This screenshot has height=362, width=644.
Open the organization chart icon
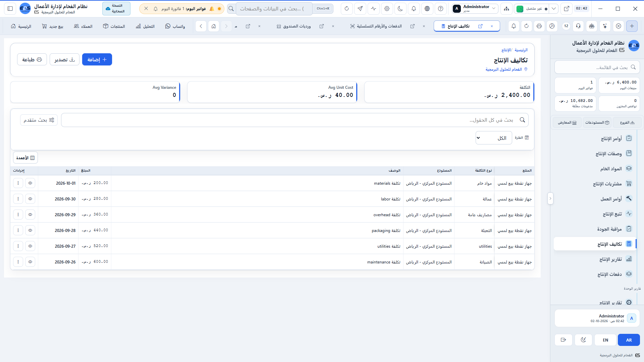pyautogui.click(x=506, y=9)
